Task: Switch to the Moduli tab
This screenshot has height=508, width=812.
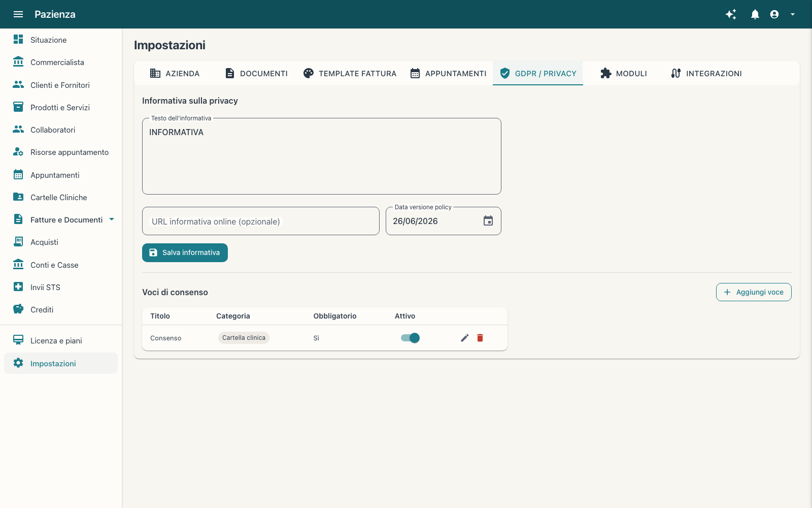Action: 624,73
